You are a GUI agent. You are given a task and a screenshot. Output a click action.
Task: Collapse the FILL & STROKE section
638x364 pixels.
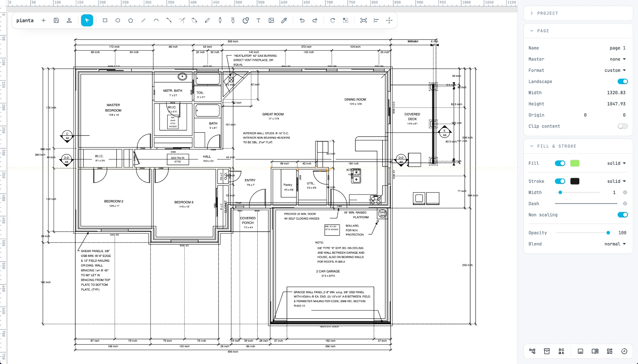coord(578,146)
